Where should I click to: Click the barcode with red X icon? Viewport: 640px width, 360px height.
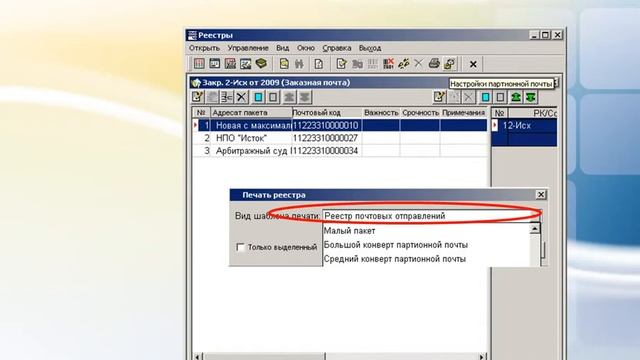point(388,64)
